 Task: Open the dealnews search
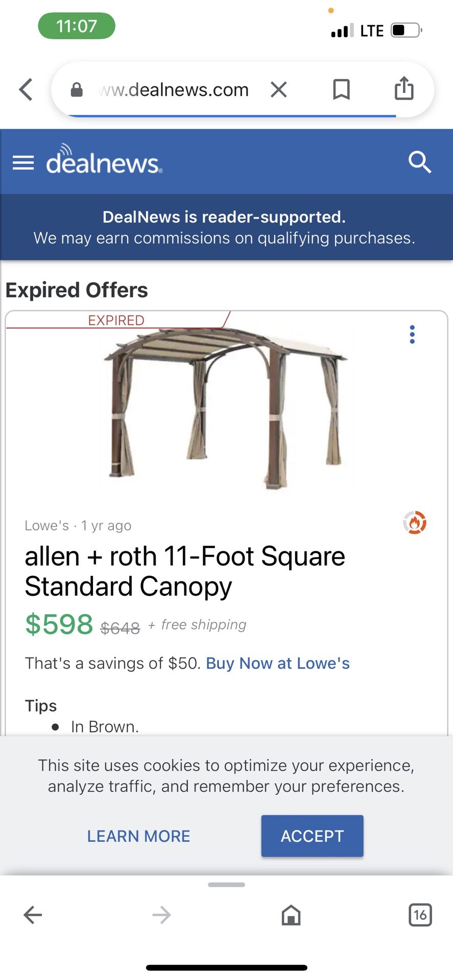(420, 162)
